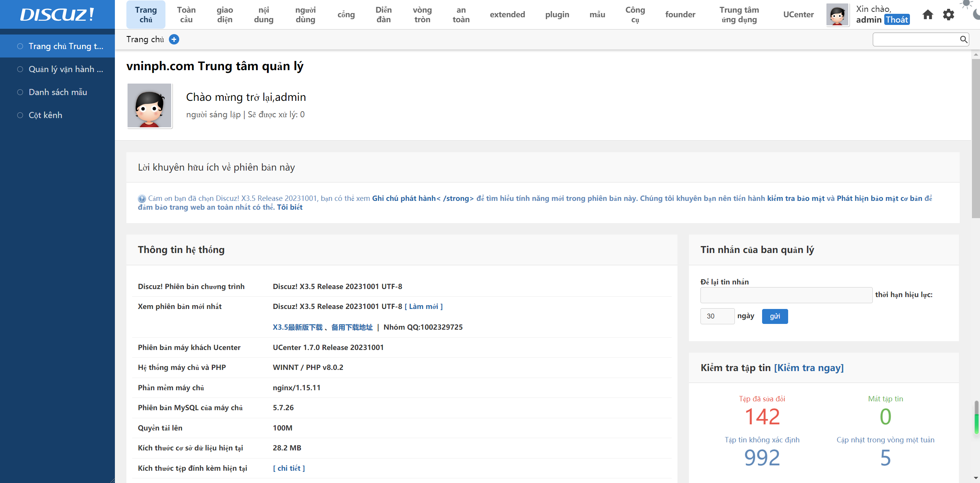The image size is (980, 483).
Task: Click the Discuz! logo
Action: point(57,15)
